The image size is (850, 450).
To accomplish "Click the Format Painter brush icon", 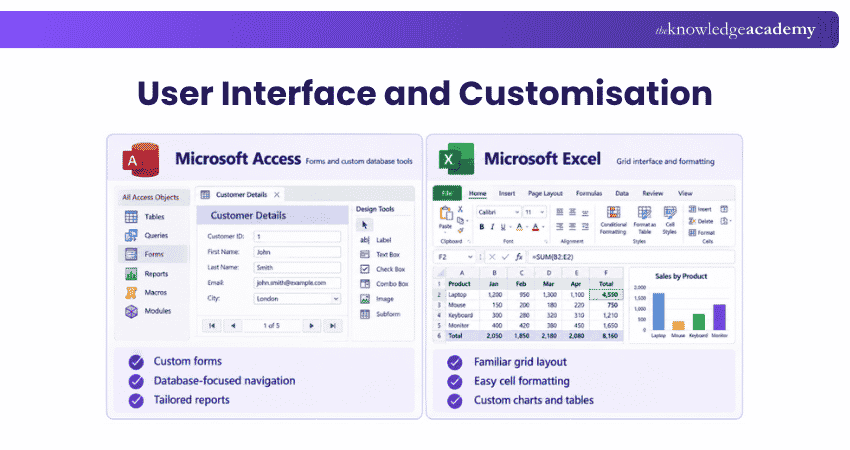I will (x=461, y=230).
